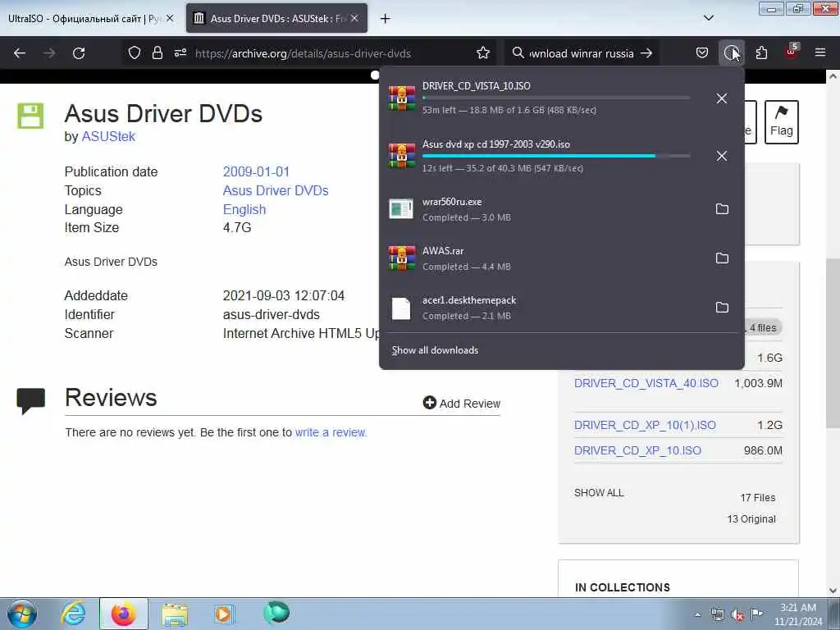Click the Firefox taskbar icon
840x630 pixels.
(123, 614)
